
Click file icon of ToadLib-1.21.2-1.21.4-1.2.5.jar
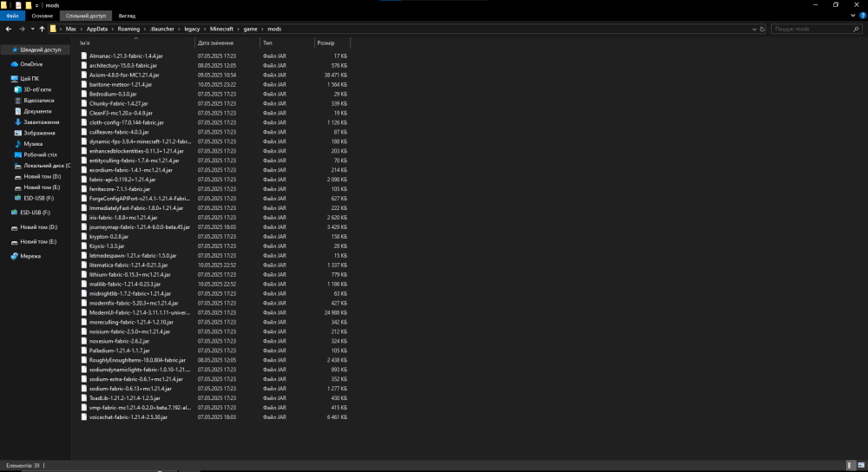click(x=84, y=398)
